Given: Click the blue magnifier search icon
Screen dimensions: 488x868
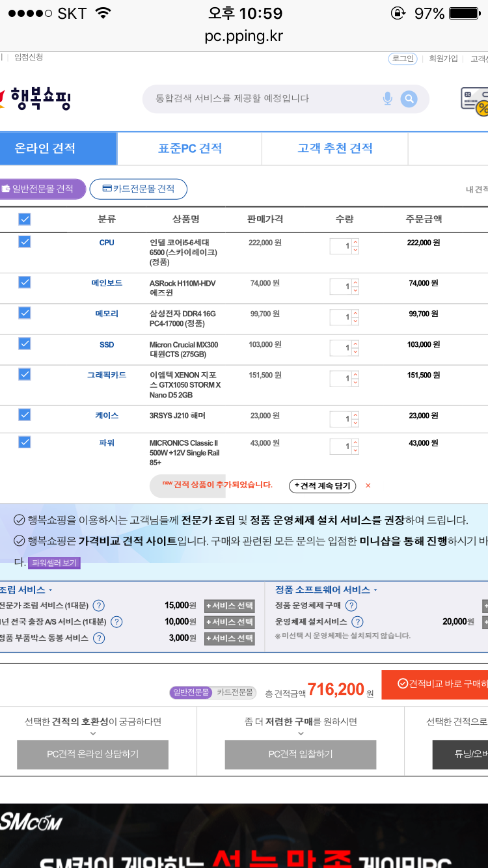Looking at the screenshot, I should [409, 99].
